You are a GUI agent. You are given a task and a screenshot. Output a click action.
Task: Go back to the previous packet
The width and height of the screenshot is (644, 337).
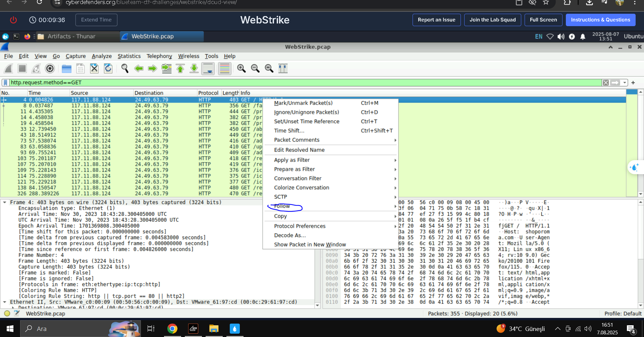click(139, 69)
